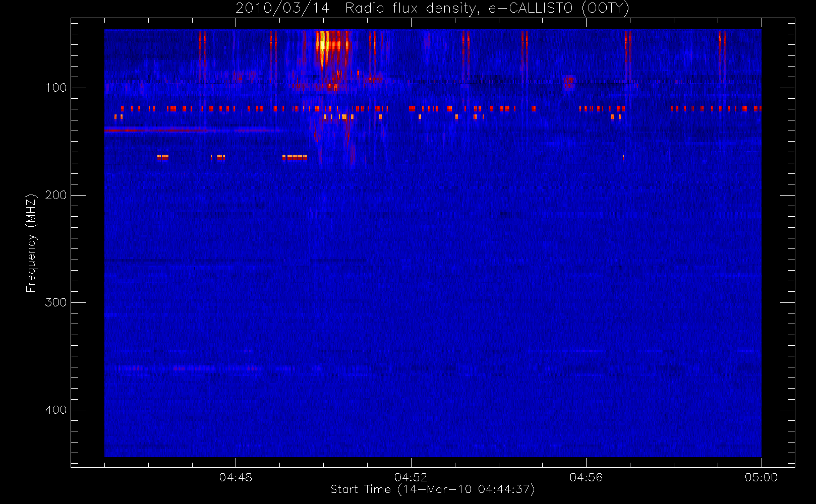816x504 pixels.
Task: Click the "Frequency (MHZ)" axis label
Action: [31, 243]
